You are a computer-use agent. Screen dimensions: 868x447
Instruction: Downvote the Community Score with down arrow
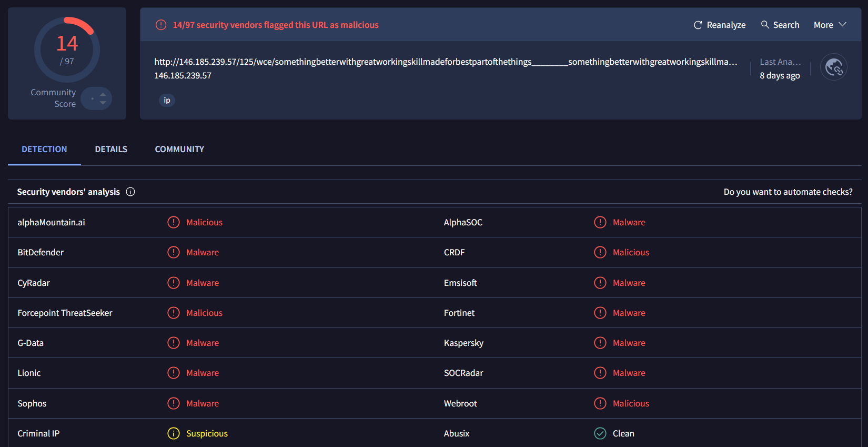pyautogui.click(x=103, y=103)
